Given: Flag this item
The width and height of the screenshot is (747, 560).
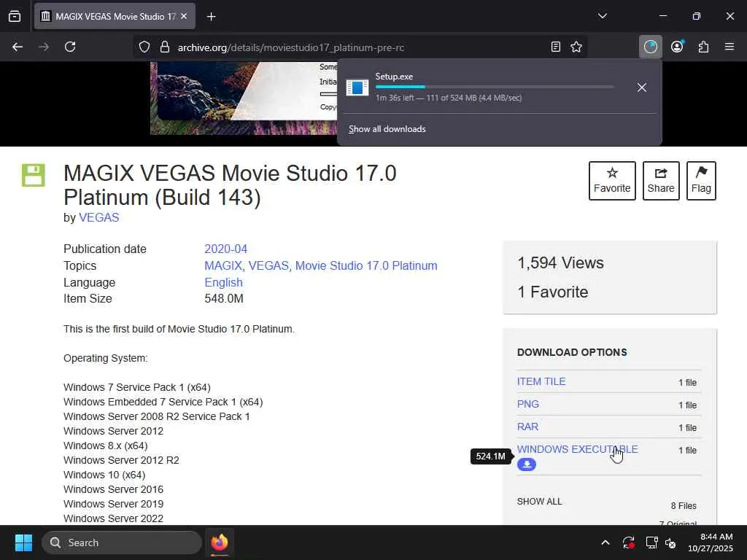Looking at the screenshot, I should point(701,181).
